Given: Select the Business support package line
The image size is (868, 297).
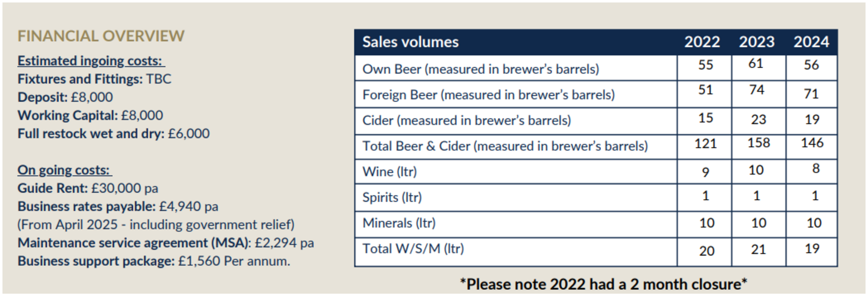Looking at the screenshot, I should tap(154, 261).
